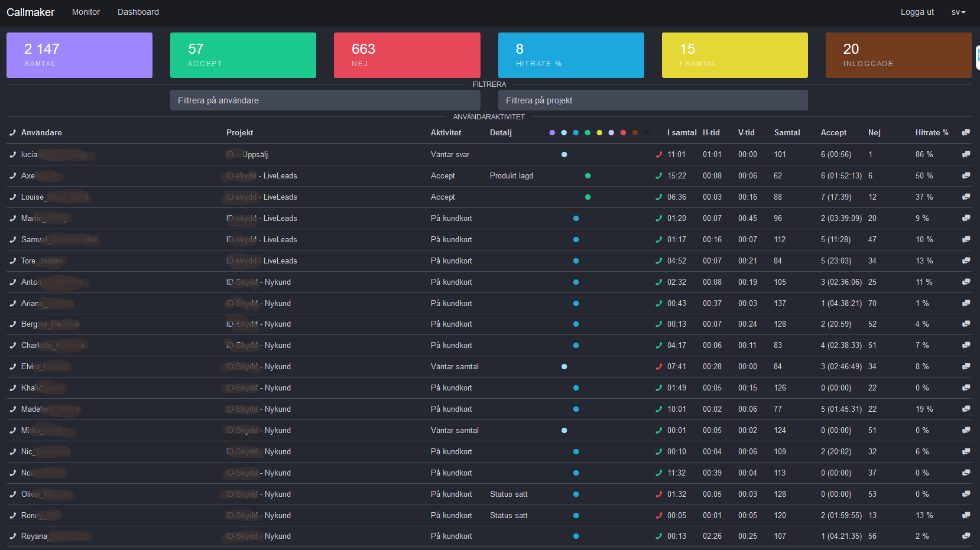
Task: Click the phone icon next to luciano's name
Action: click(x=12, y=154)
